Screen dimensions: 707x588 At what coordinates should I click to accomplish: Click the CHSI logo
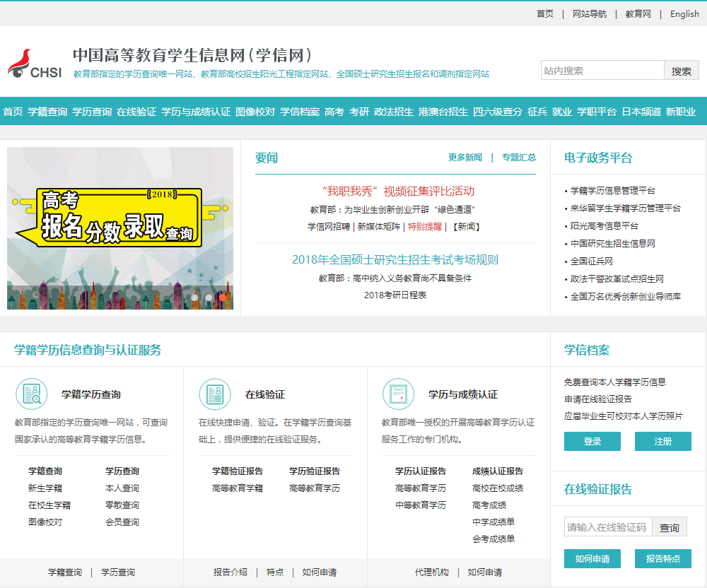35,64
